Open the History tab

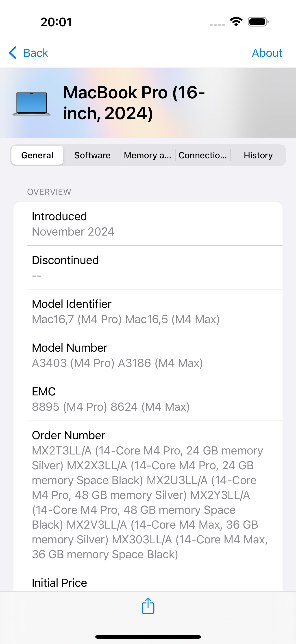[x=258, y=155]
